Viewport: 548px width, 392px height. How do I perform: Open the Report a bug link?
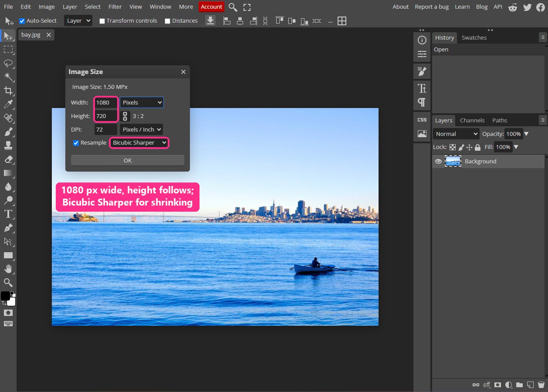(432, 7)
